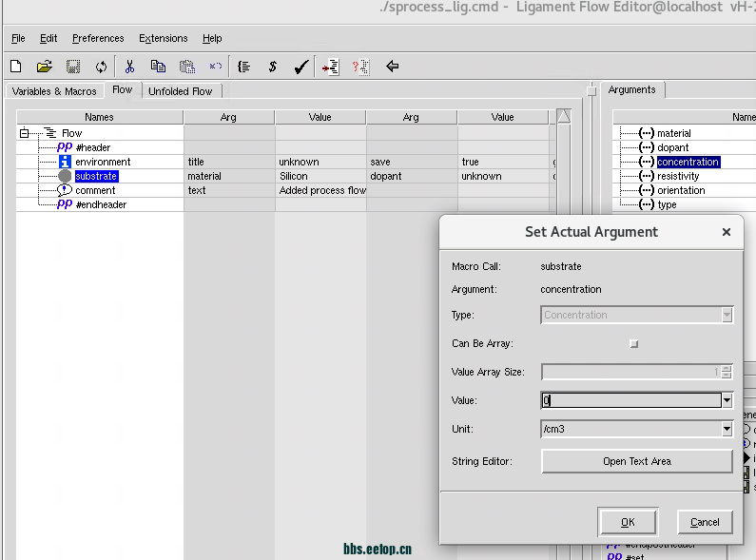Close the Set Actual Argument dialog
The width and height of the screenshot is (756, 560).
tap(727, 232)
